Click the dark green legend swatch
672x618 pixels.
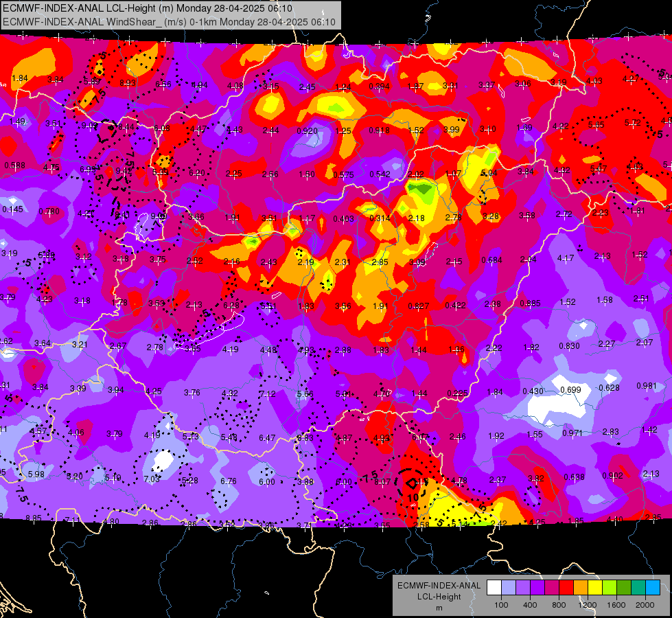[624, 588]
